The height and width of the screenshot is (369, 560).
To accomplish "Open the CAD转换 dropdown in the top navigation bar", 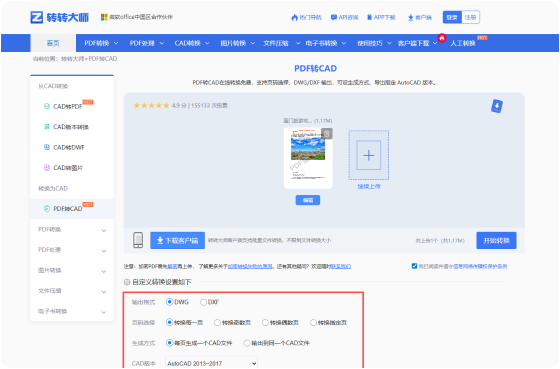I will click(x=192, y=43).
